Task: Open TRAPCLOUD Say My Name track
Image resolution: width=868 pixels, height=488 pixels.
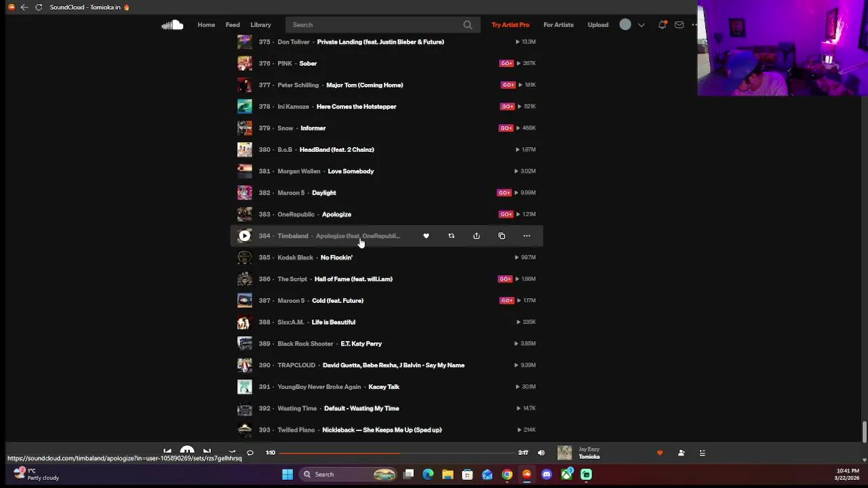Action: point(393,365)
